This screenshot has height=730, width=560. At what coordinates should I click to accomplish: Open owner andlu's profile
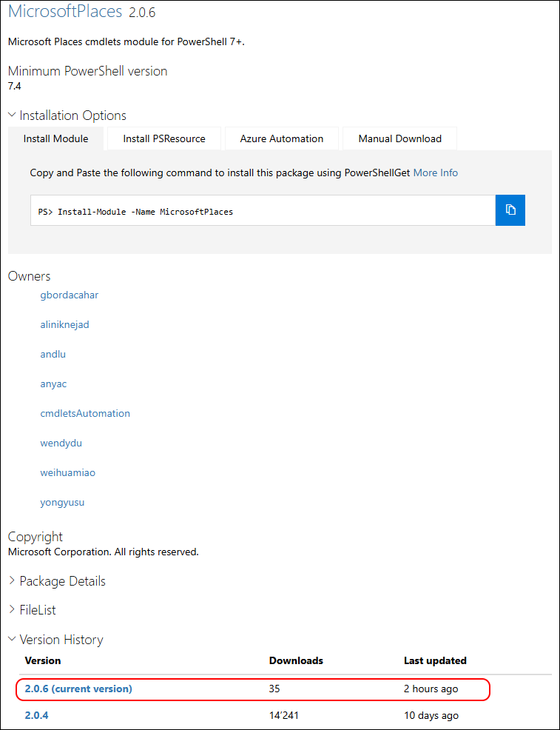[x=53, y=355]
